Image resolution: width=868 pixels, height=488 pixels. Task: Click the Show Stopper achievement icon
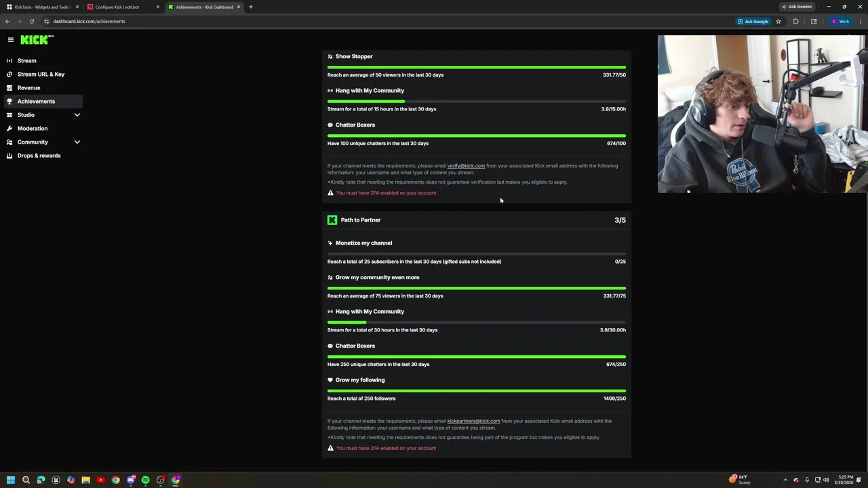pos(330,56)
